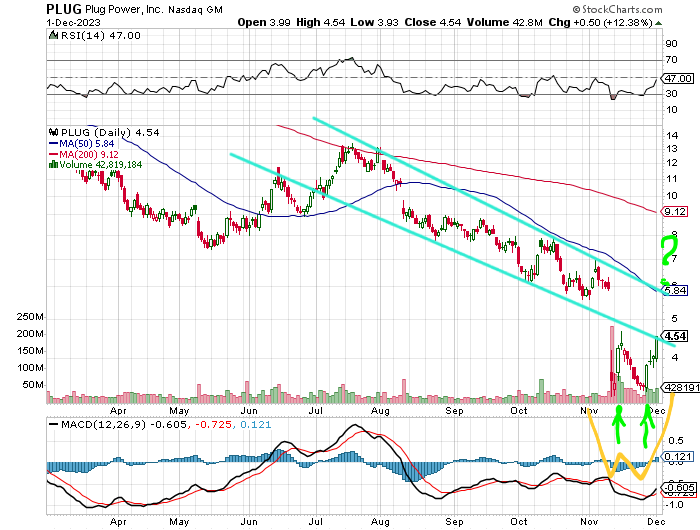This screenshot has height=530, width=700.
Task: Click the blue 0.121 histogram value in MACD legend
Action: (x=255, y=425)
